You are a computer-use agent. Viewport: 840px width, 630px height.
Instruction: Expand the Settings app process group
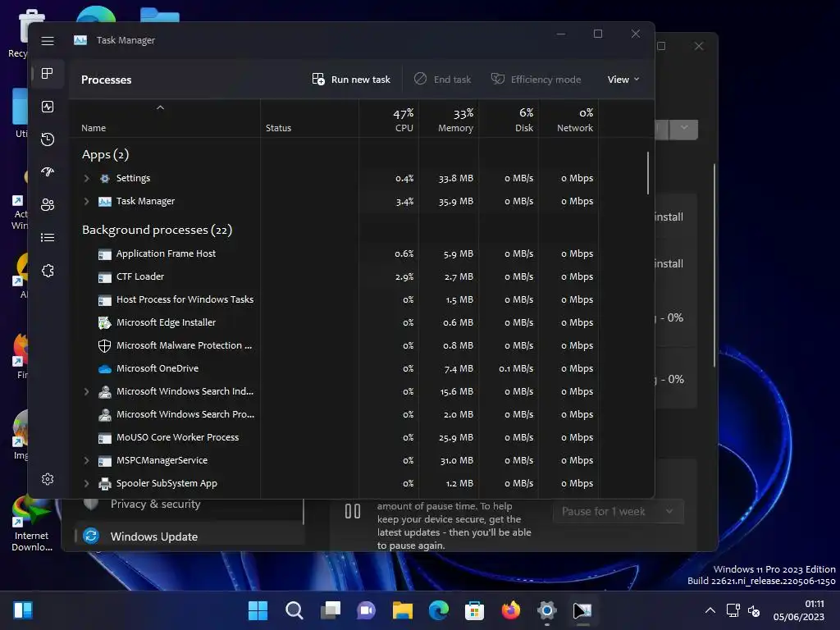(x=86, y=178)
